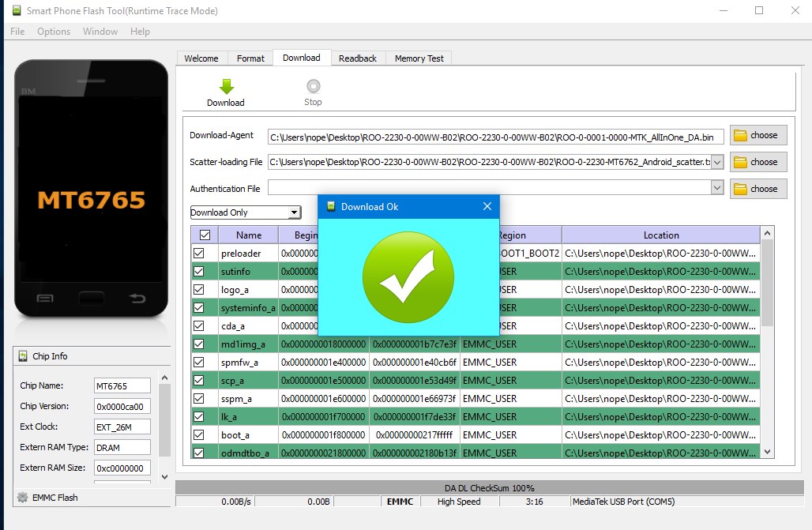Viewport: 812px width, 530px height.
Task: Open the File menu
Action: pos(17,32)
